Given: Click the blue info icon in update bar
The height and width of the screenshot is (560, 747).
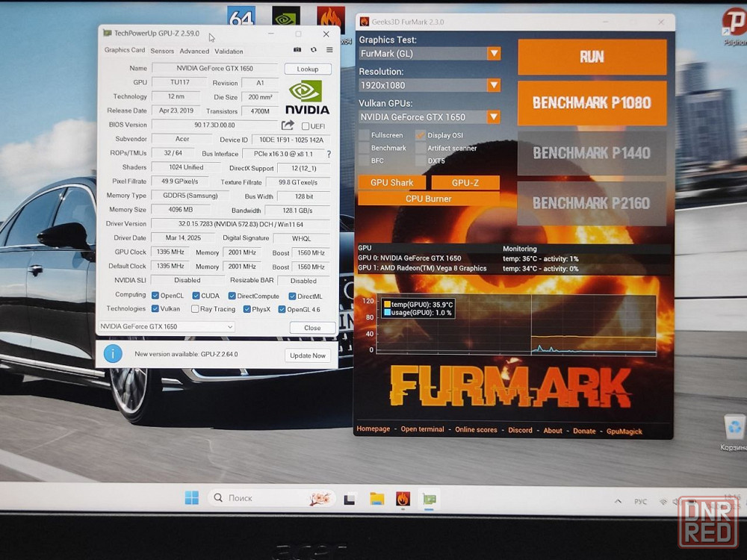Looking at the screenshot, I should [x=113, y=354].
